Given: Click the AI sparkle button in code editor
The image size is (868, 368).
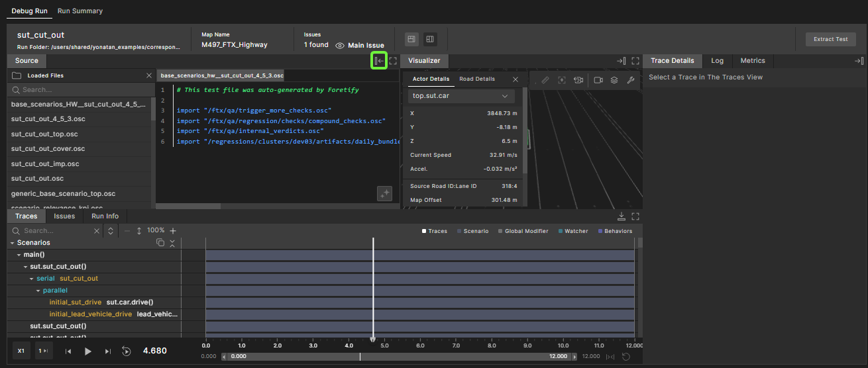Looking at the screenshot, I should [385, 193].
